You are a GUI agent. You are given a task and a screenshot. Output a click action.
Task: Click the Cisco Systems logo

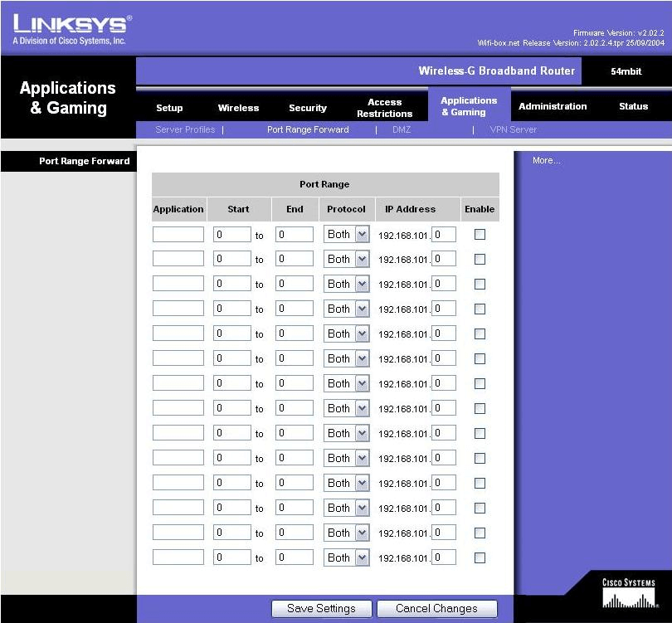(628, 595)
